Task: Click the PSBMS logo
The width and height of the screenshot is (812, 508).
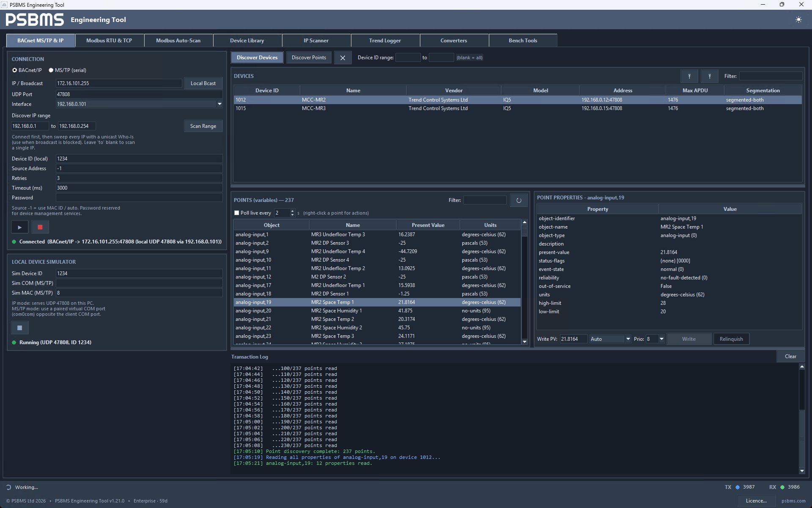Action: (x=35, y=19)
